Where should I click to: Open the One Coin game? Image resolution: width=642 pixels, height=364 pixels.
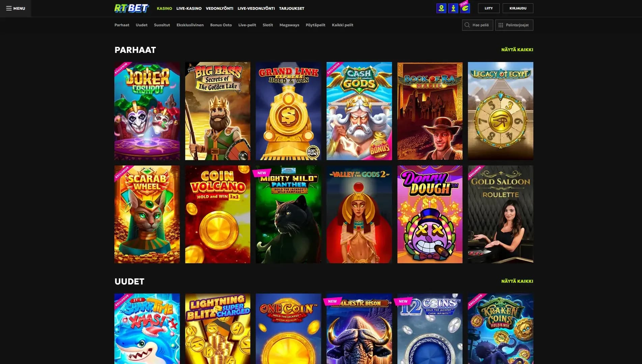pyautogui.click(x=288, y=329)
